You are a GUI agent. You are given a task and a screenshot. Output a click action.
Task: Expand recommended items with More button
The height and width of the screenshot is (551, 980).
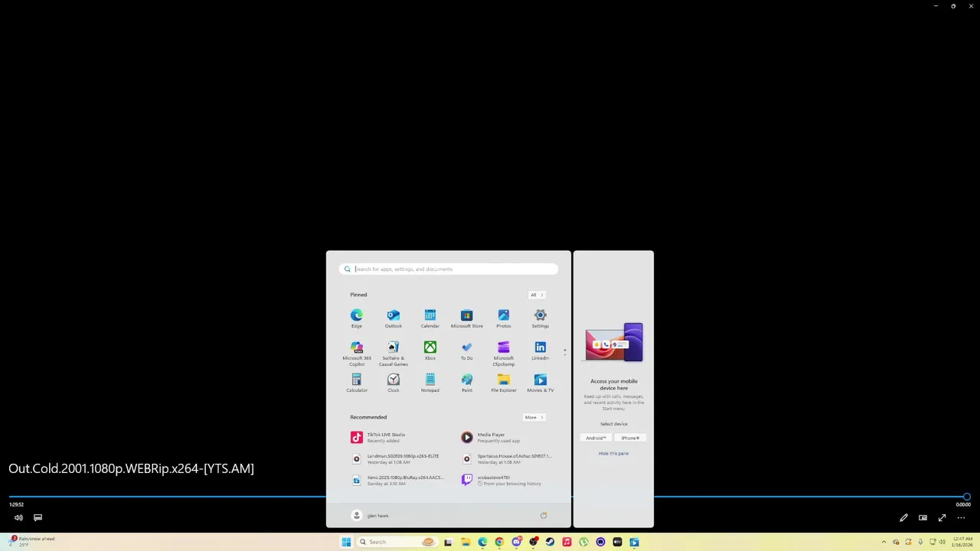534,417
